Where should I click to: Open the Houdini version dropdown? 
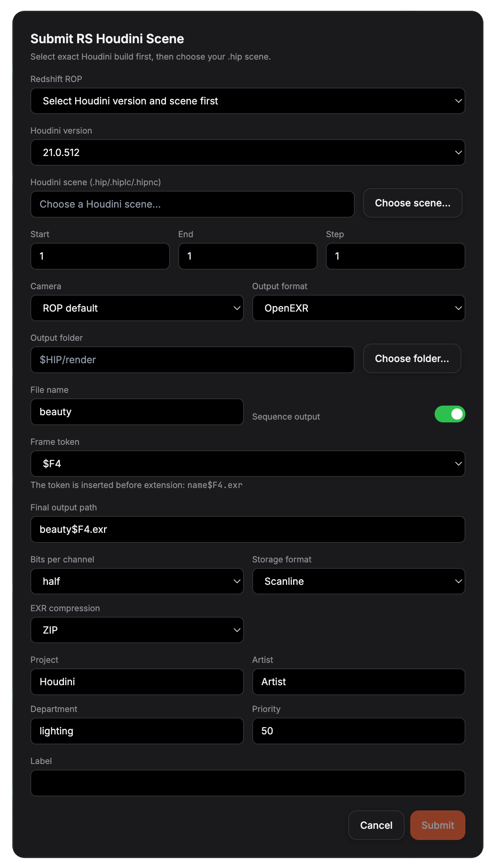pyautogui.click(x=247, y=152)
